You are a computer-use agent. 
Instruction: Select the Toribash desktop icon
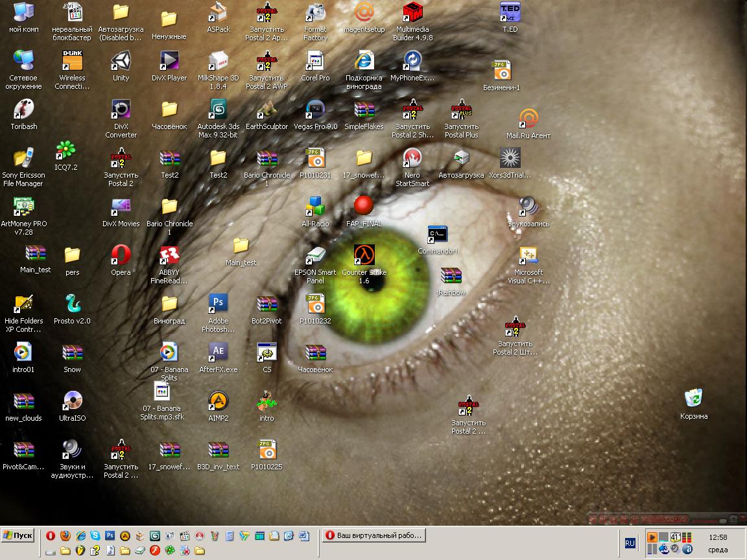click(x=23, y=111)
